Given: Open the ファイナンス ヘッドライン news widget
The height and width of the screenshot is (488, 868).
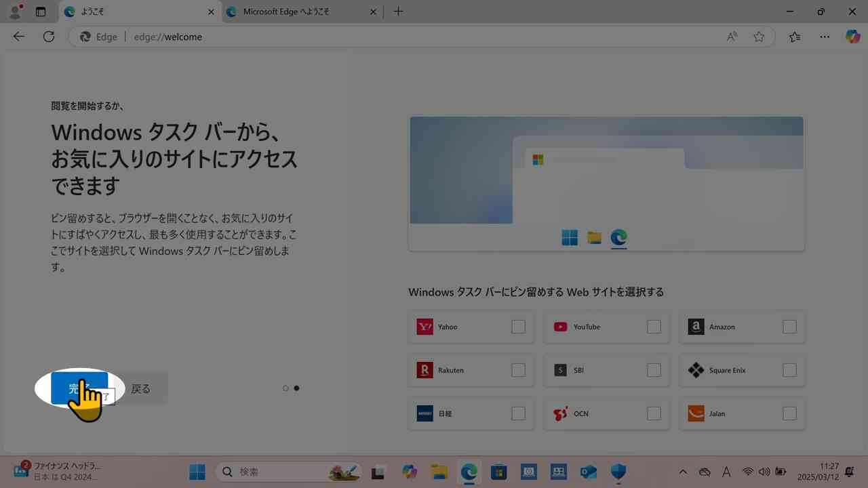Looking at the screenshot, I should point(57,471).
